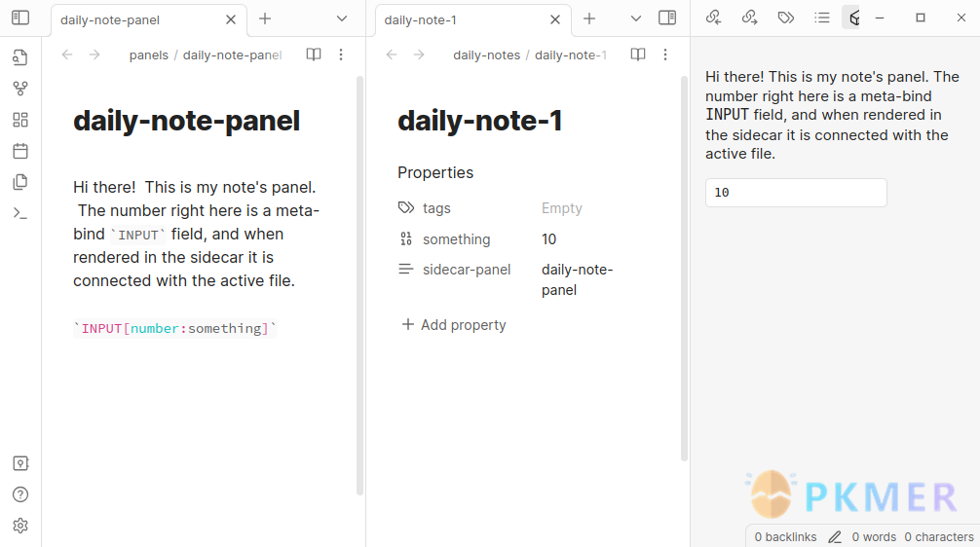Open settings gear icon

click(x=20, y=526)
